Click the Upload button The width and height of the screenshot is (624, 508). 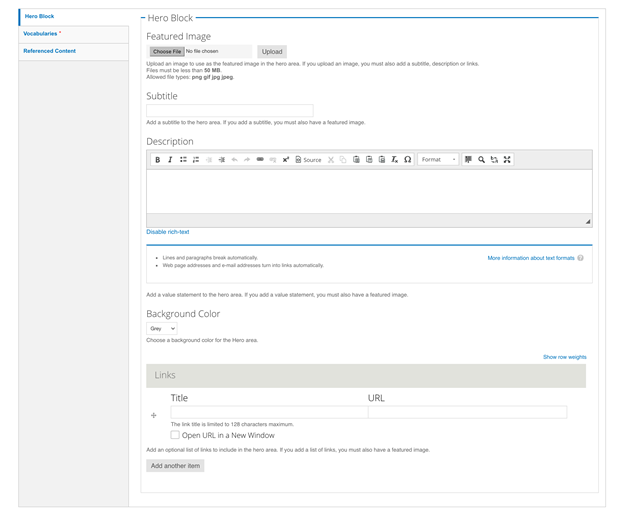tap(272, 51)
